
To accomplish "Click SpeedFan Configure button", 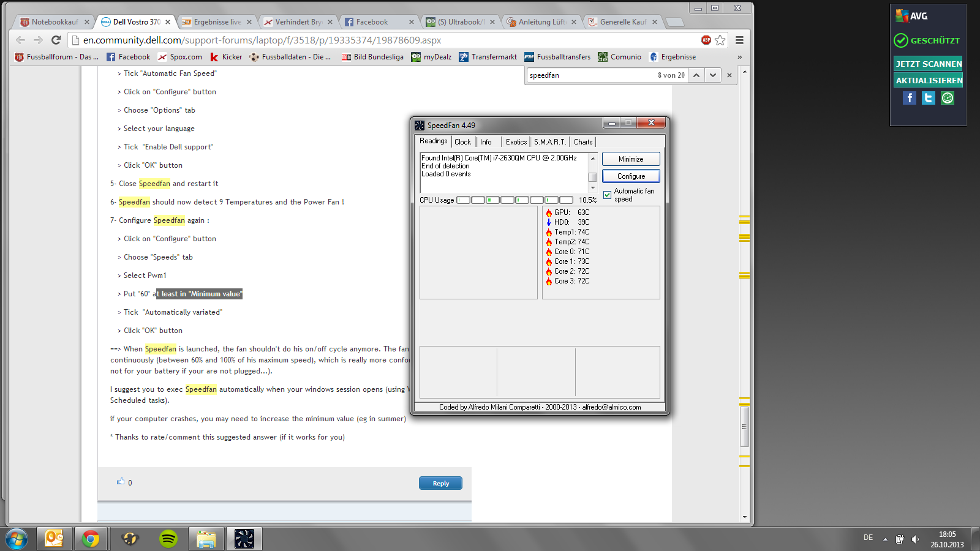I will 631,176.
